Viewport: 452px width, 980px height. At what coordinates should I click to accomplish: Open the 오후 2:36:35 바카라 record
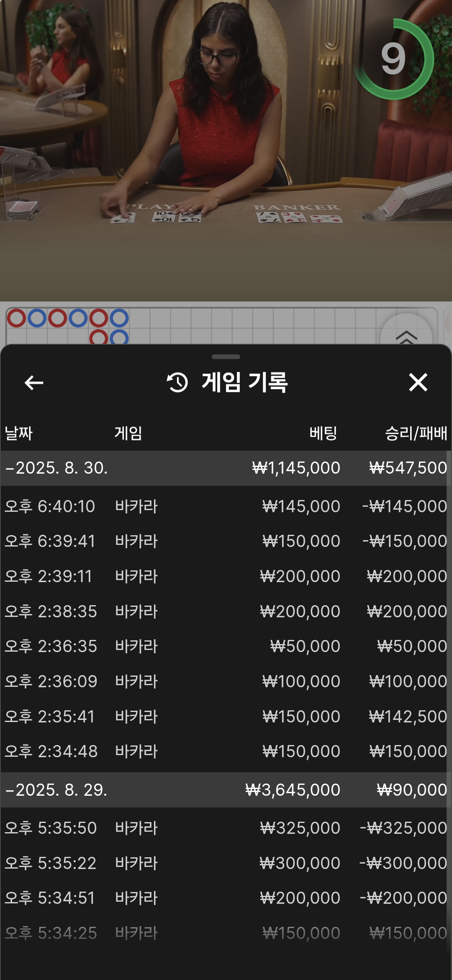pos(226,646)
